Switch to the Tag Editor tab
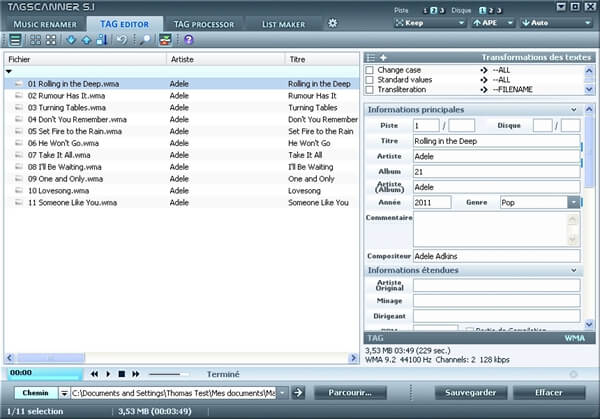600x419 pixels. point(124,24)
